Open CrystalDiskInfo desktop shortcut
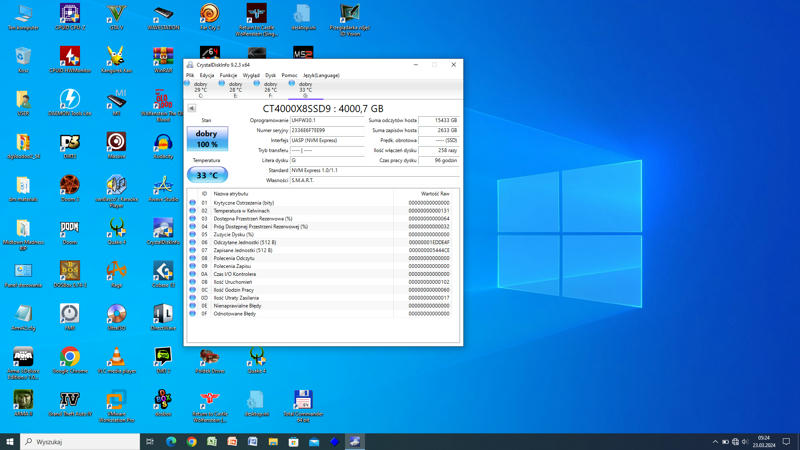The width and height of the screenshot is (800, 450). (163, 232)
